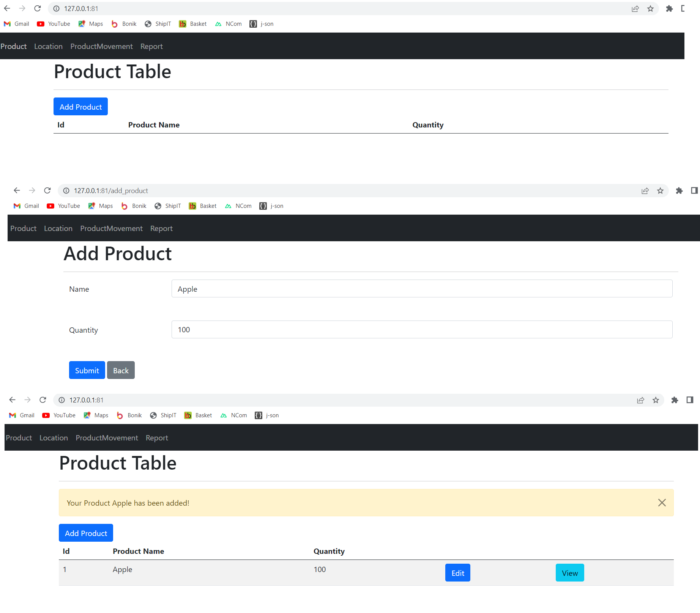Open the ProductMovement page
This screenshot has width=700, height=613.
(101, 46)
